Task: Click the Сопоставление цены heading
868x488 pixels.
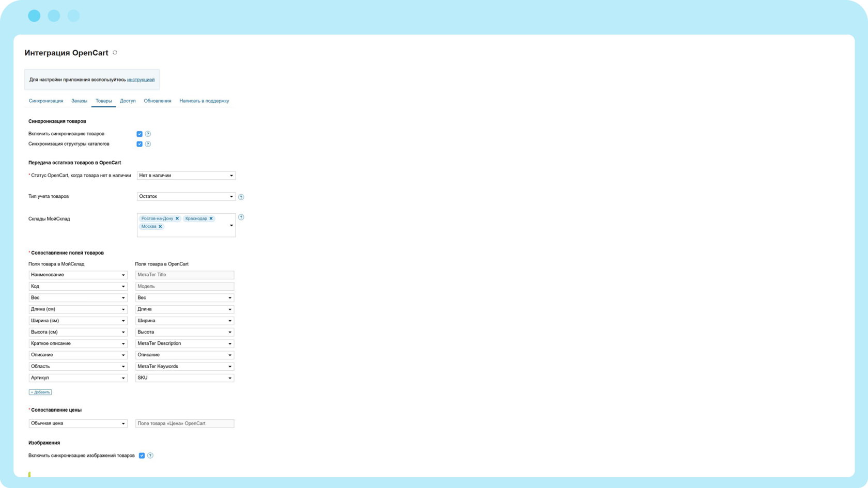Action: coord(56,410)
